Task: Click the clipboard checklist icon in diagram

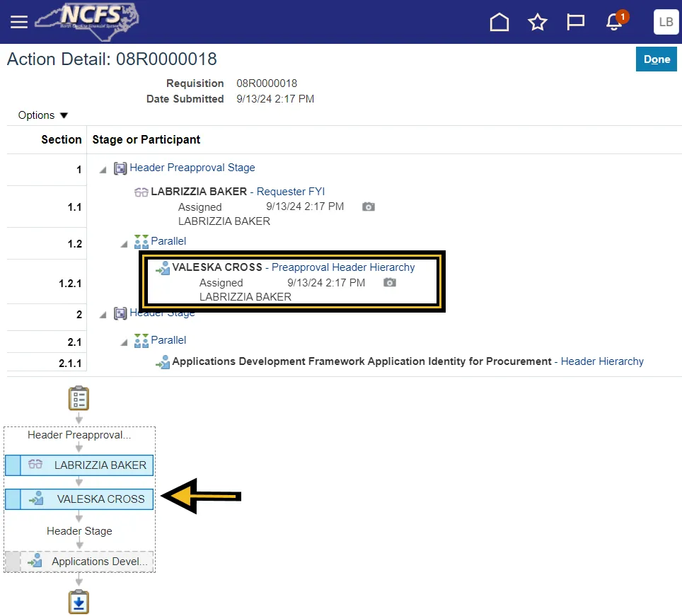Action: point(79,398)
